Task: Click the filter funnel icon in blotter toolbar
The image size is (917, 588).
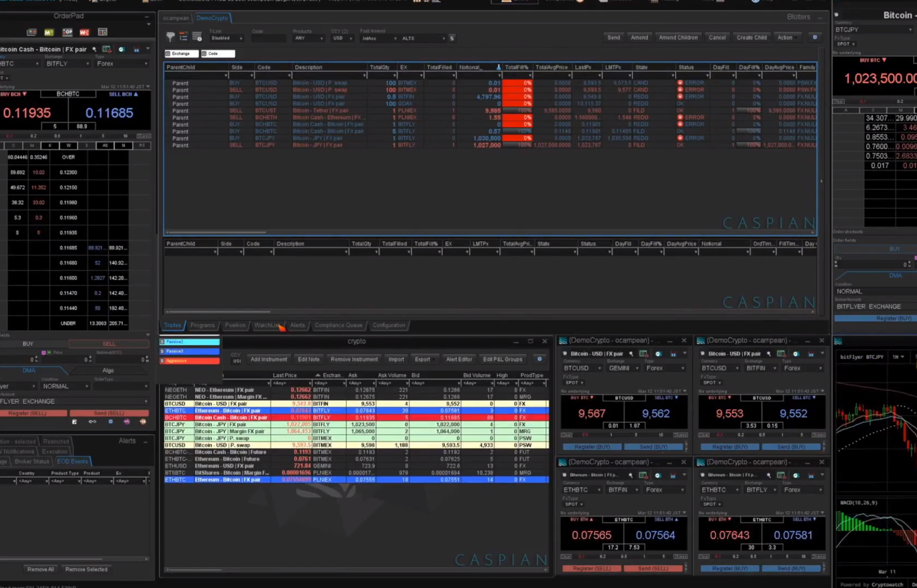Action: [170, 37]
